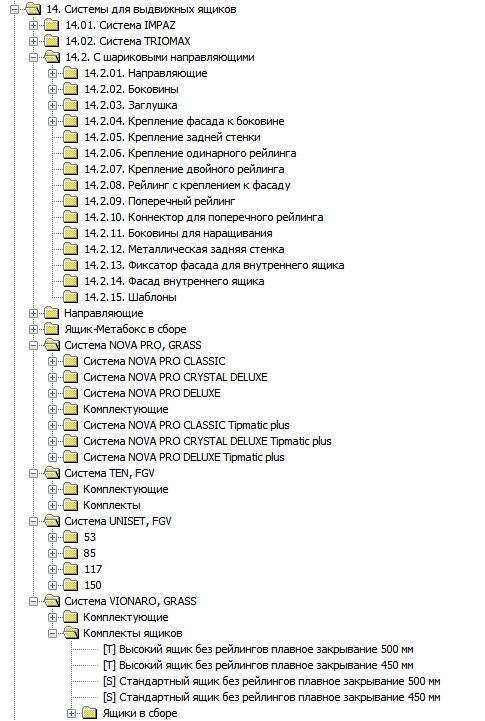Open [T] Высокий ящик плавное закрывание 500 мм
Screen dimensions: 485x721
point(258,649)
